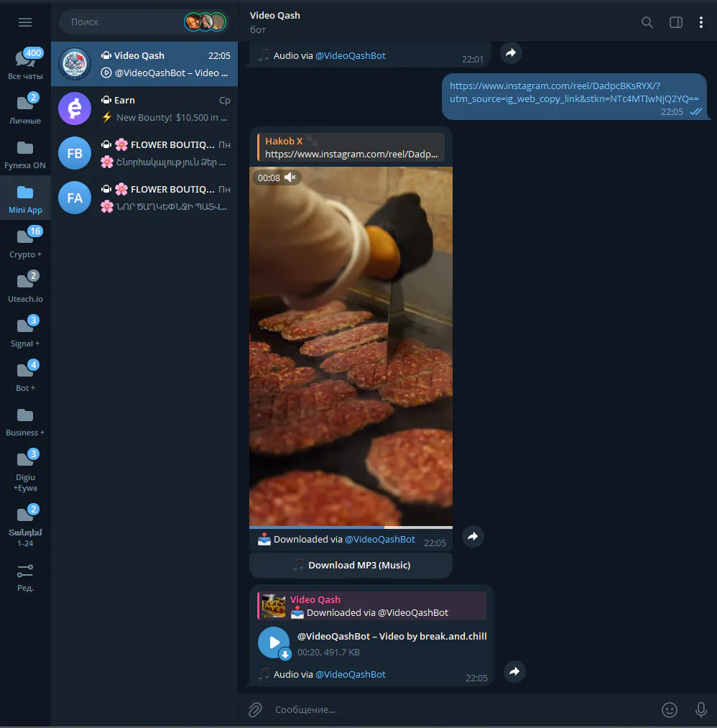Click Download MP3 (Music) button

351,565
